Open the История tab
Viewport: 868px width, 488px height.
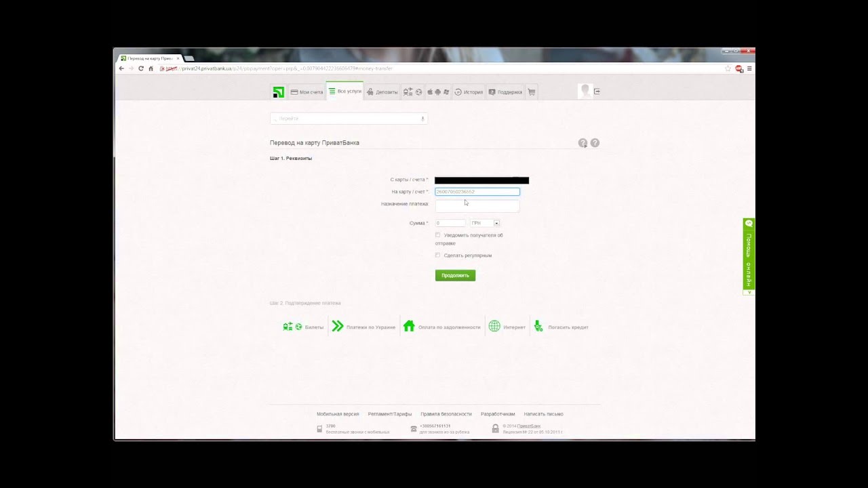click(469, 92)
